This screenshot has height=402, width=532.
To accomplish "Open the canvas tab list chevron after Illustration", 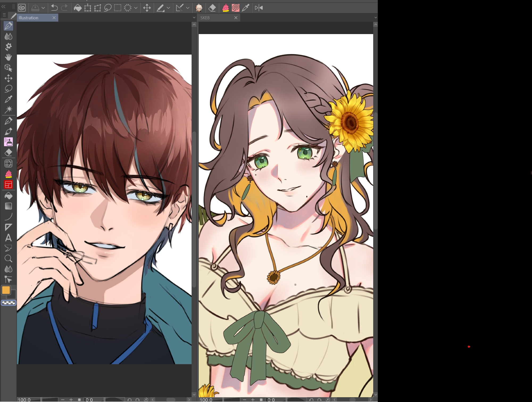I will 194,18.
